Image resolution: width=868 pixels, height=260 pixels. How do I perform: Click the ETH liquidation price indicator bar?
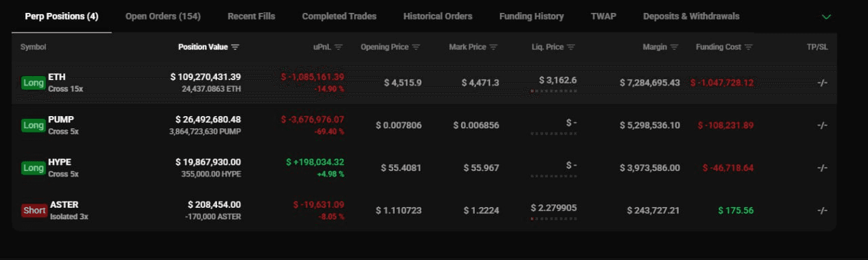(554, 91)
